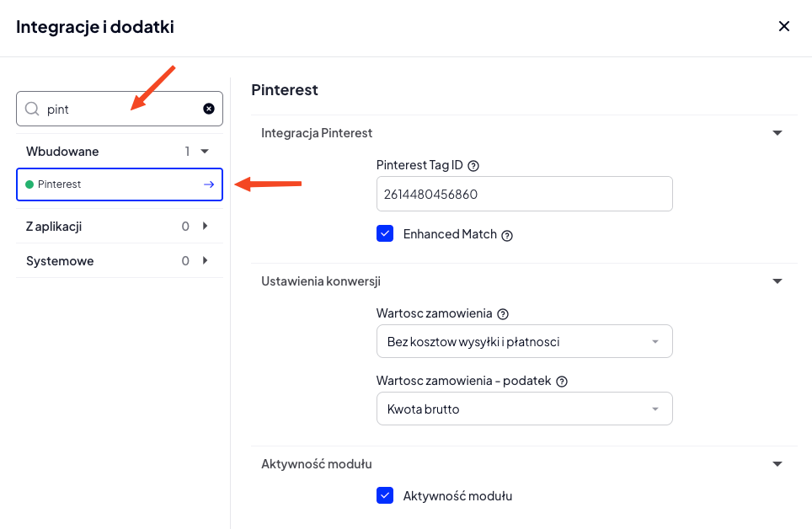Collapse the Integracja Pinterest section

tap(777, 133)
